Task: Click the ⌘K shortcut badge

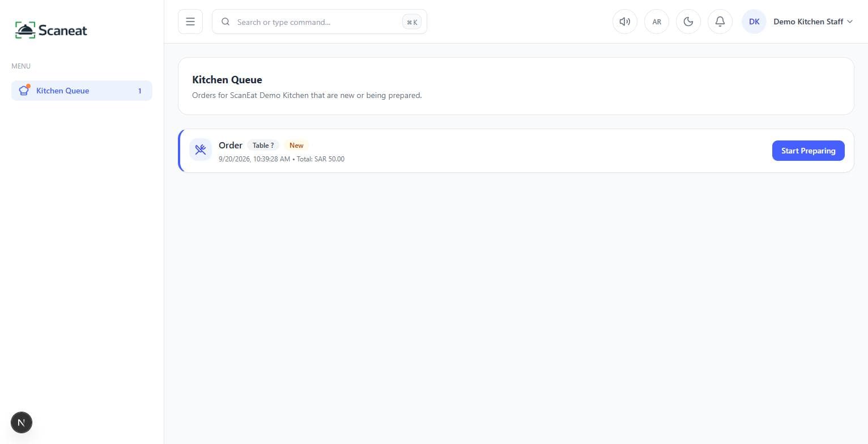Action: 412,22
